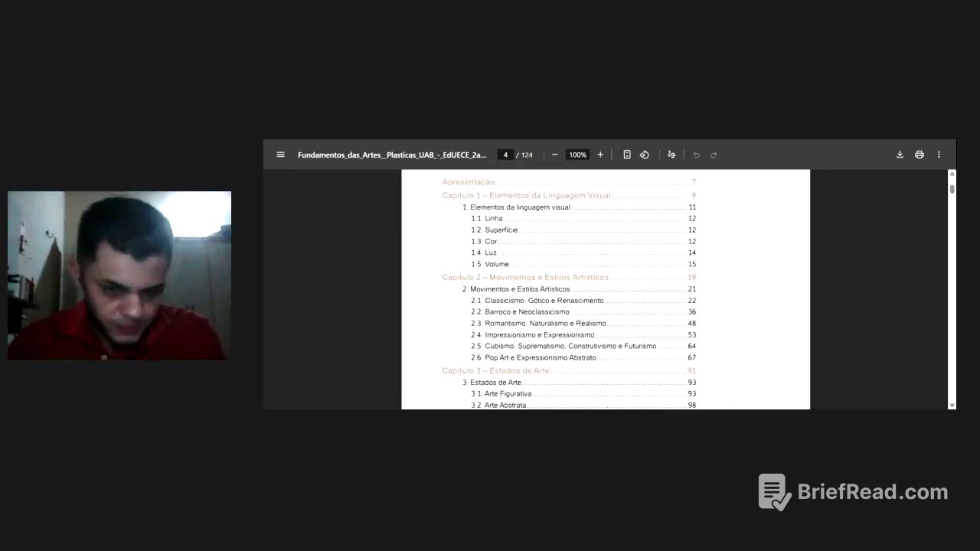Jump to Capítulo 1 – Elementos da Linguagem Visual
This screenshot has width=980, height=551.
(x=525, y=195)
